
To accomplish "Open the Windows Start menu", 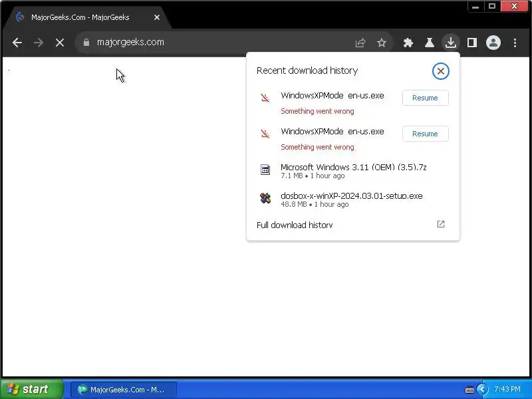I will [x=31, y=389].
